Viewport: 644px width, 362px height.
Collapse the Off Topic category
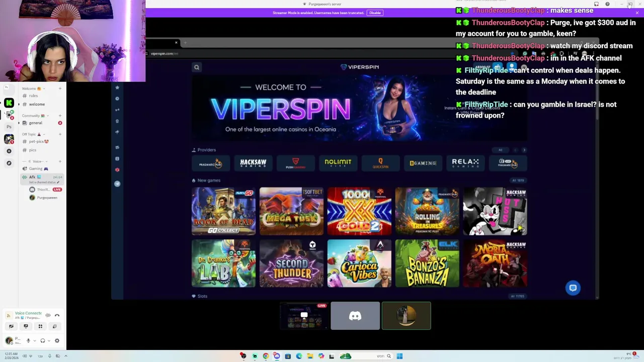[33, 134]
